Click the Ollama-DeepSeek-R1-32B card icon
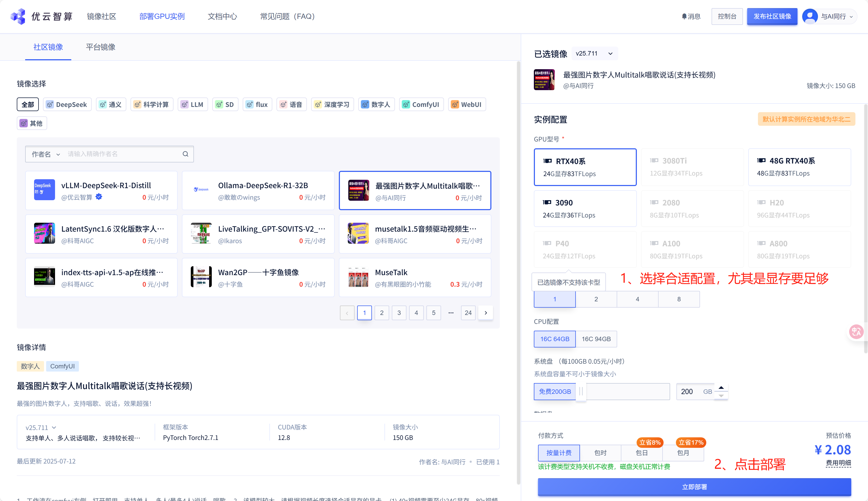The width and height of the screenshot is (868, 501). coord(201,190)
